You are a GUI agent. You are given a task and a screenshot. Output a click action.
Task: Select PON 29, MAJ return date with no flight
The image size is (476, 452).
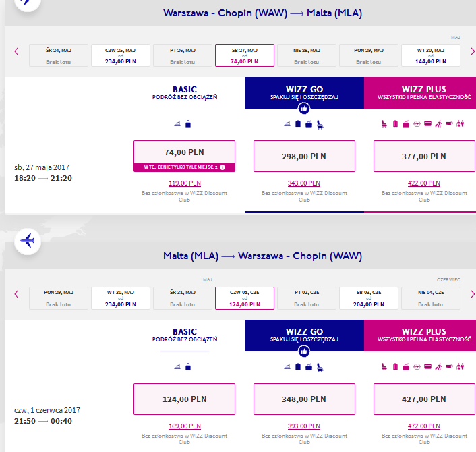pos(59,298)
